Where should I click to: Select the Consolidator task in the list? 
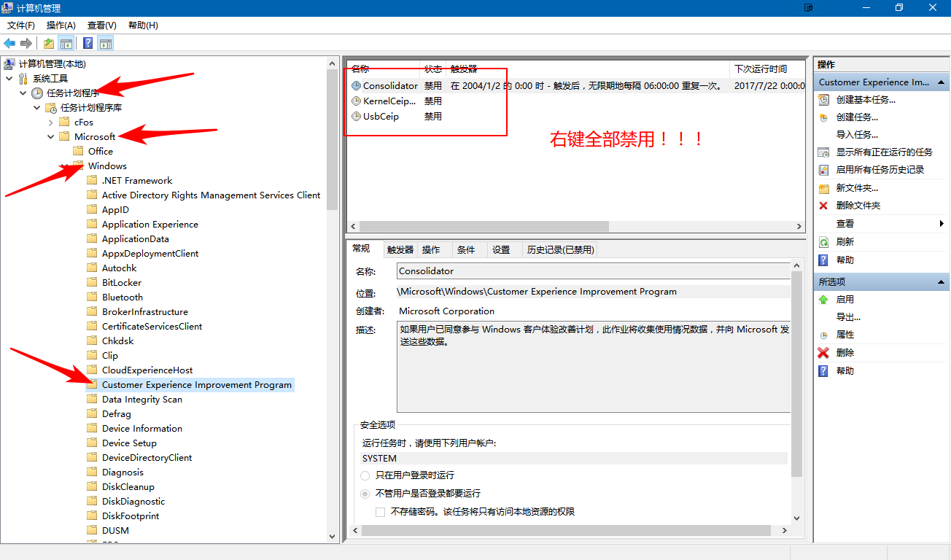390,85
